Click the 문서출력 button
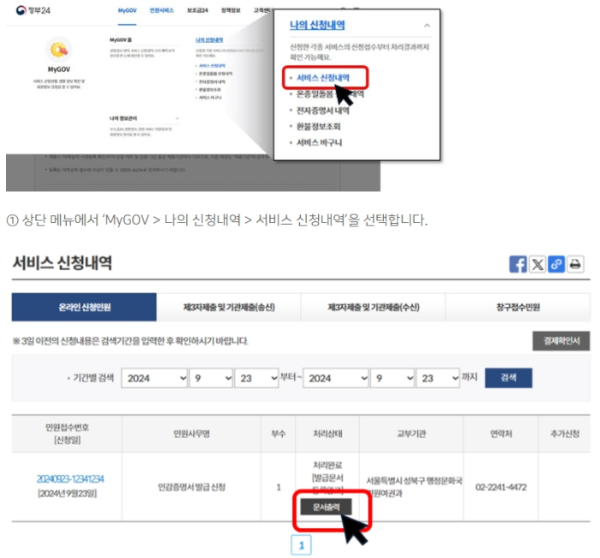600x558 pixels. pyautogui.click(x=326, y=507)
